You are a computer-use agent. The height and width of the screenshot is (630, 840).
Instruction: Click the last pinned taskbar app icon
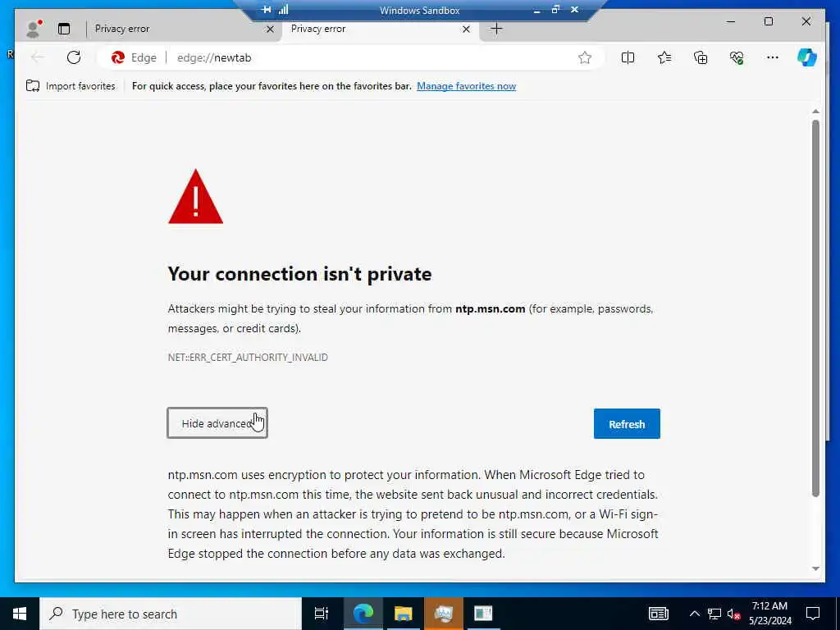[483, 614]
